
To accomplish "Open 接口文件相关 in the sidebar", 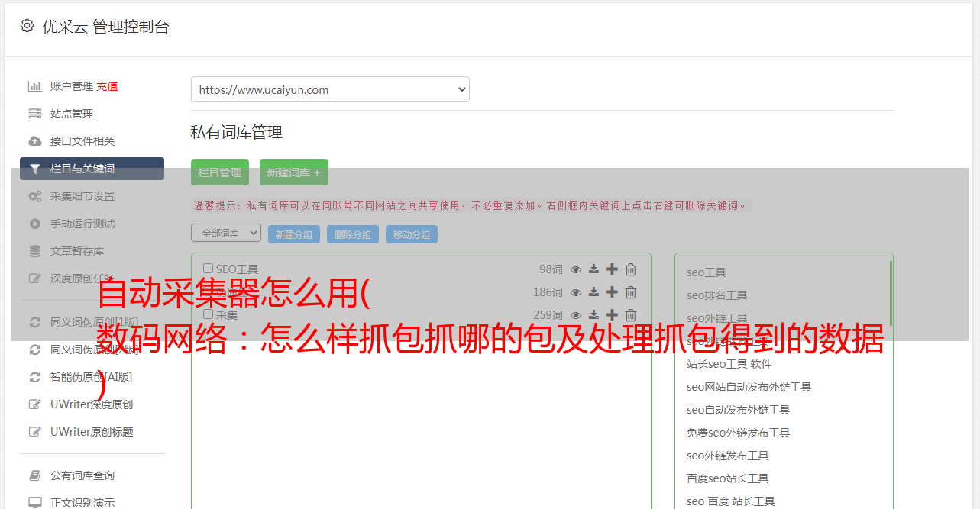I will (x=82, y=141).
